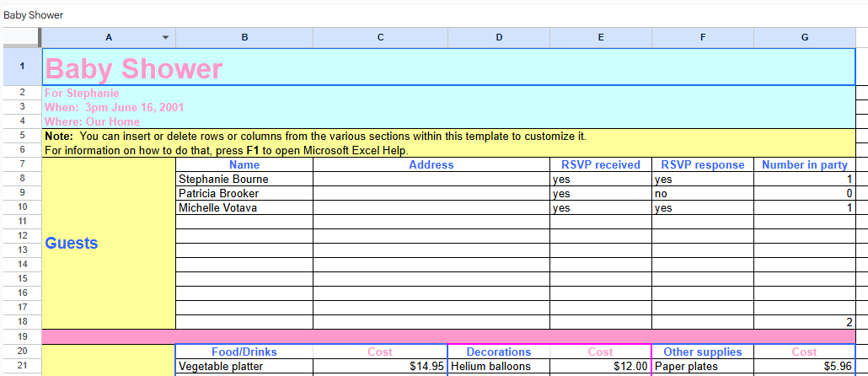Select the Guests section label cell
This screenshot has height=376, width=868.
click(x=109, y=244)
